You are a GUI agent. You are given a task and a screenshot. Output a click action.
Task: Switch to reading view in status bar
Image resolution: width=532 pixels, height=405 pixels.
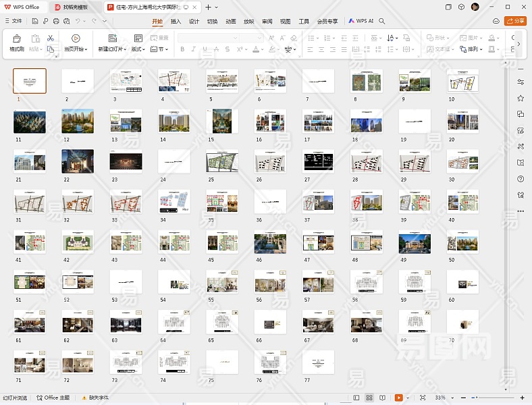click(x=383, y=398)
